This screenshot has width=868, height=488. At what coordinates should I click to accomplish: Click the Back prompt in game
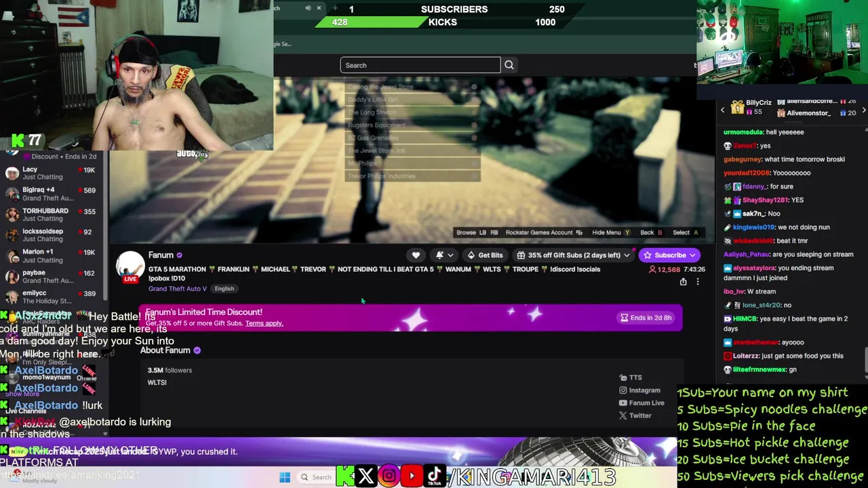651,232
